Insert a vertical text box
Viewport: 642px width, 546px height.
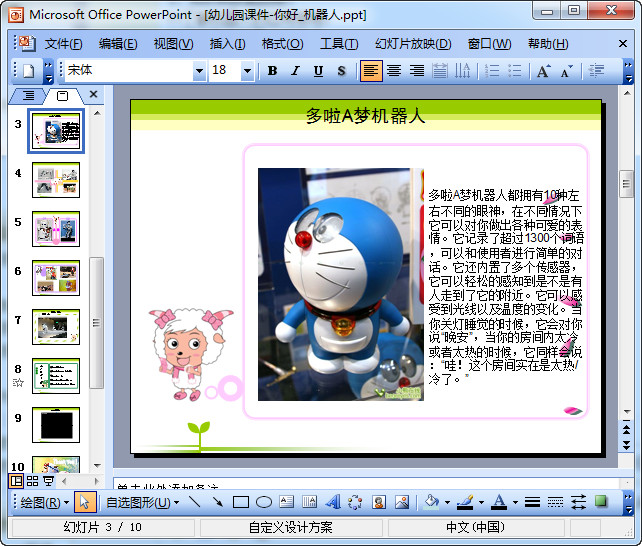coord(310,502)
